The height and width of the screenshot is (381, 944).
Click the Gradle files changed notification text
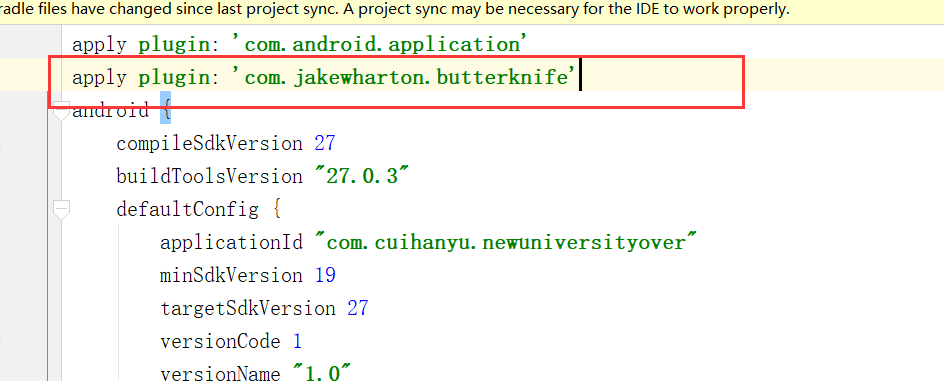coord(394,10)
